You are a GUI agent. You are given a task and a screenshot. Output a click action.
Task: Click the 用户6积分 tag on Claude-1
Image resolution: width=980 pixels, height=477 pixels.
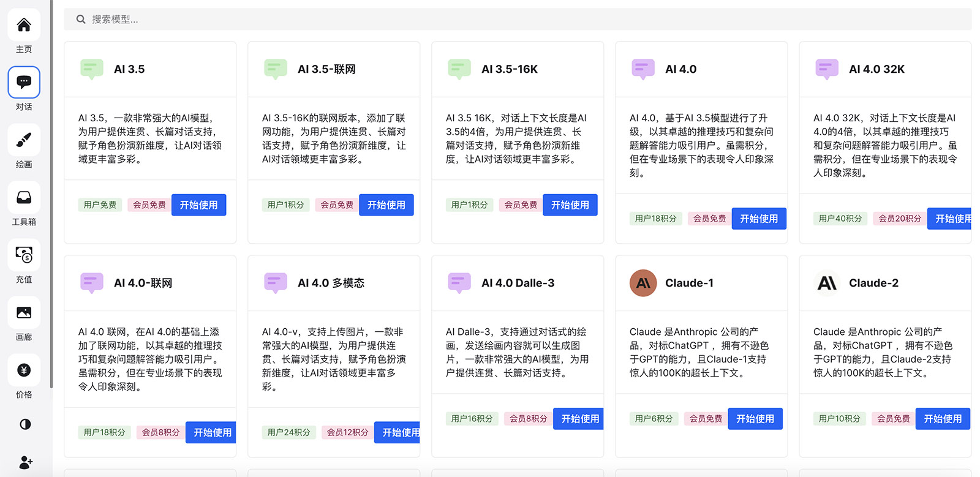[654, 419]
